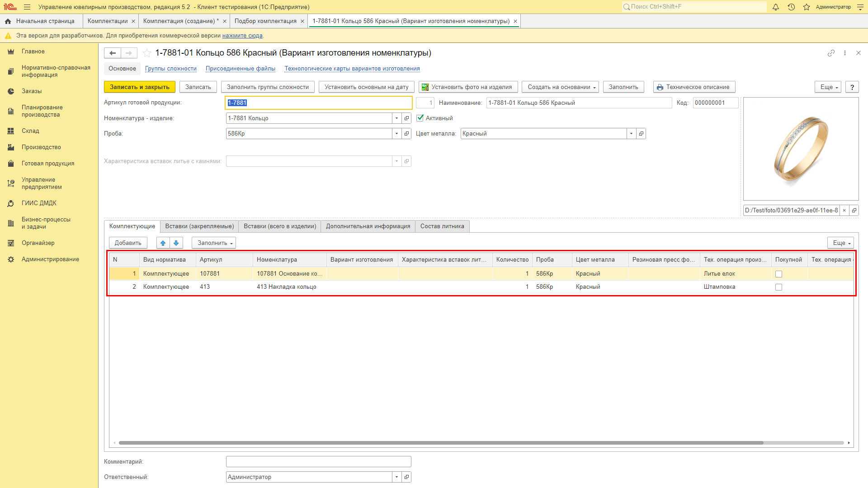
Task: Go to Начальная страница home icon
Action: point(8,21)
